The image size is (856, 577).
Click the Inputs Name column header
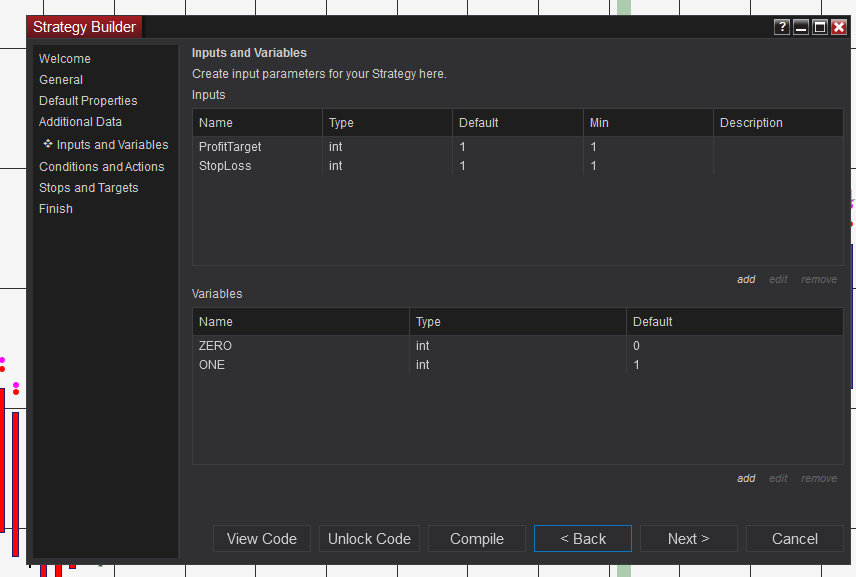tap(257, 123)
